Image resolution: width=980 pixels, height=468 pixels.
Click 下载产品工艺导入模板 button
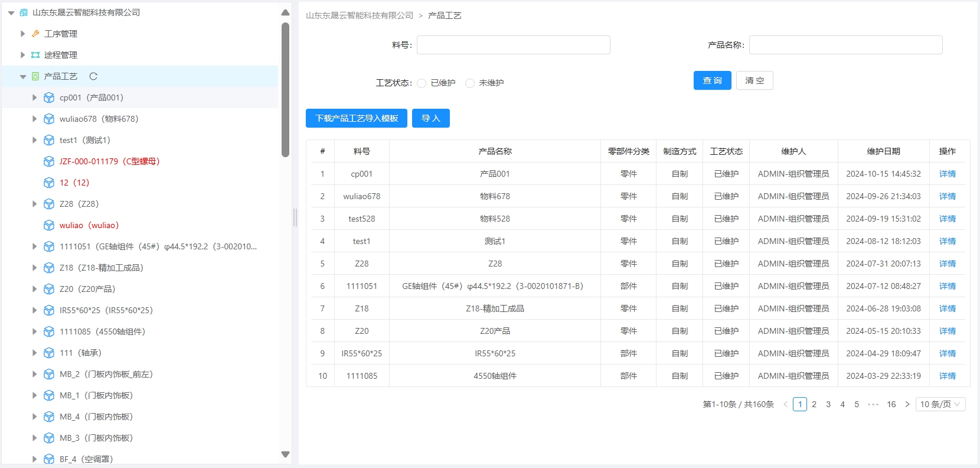(357, 118)
